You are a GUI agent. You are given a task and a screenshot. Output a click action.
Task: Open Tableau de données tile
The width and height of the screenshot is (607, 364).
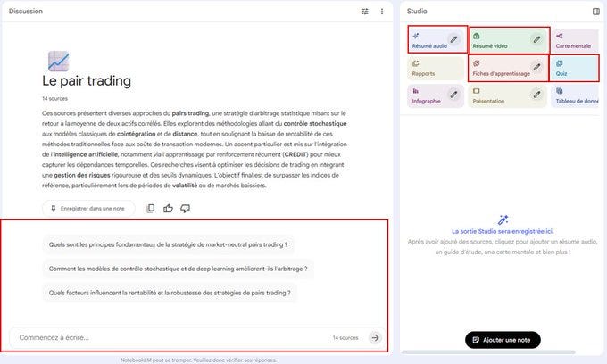point(575,96)
